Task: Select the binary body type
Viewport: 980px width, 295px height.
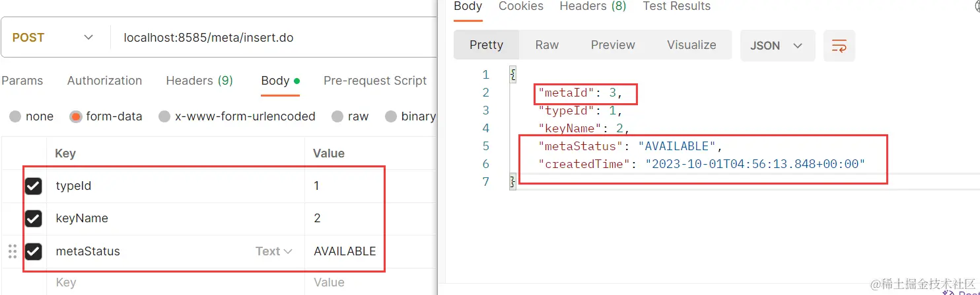Action: (410, 116)
